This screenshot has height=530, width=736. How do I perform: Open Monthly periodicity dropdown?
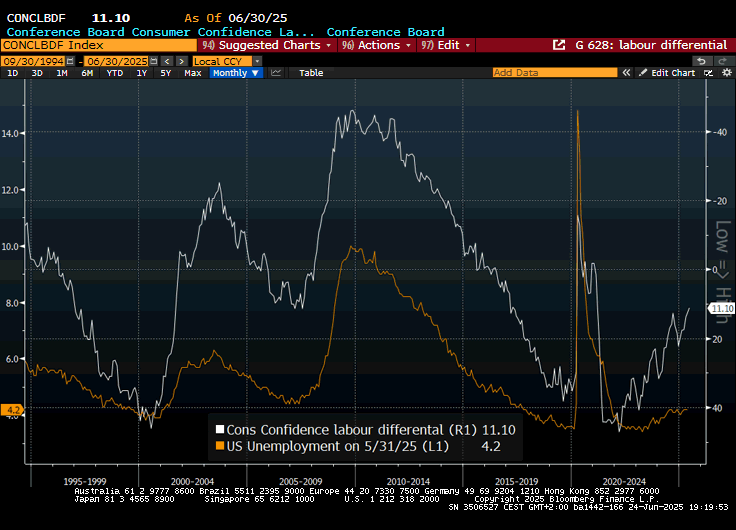click(236, 73)
